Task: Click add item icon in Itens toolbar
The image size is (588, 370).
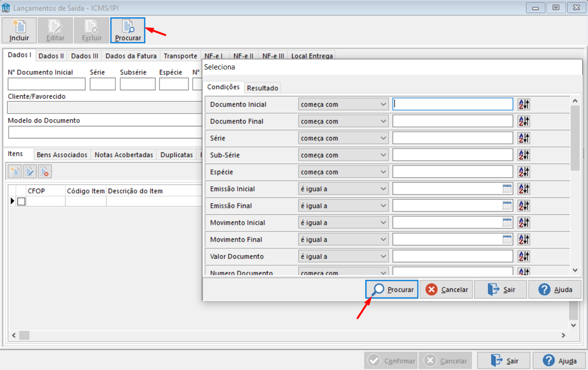Action: coord(15,171)
